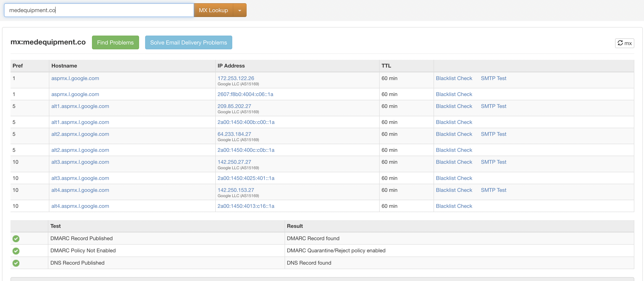This screenshot has height=281, width=644.
Task: Click IP address 142.250.27.27
Action: [234, 162]
